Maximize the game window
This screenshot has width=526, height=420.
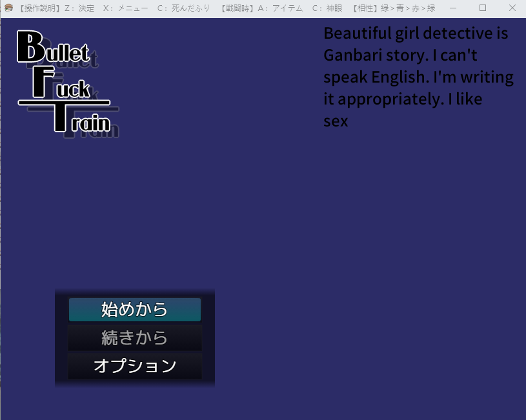[482, 8]
